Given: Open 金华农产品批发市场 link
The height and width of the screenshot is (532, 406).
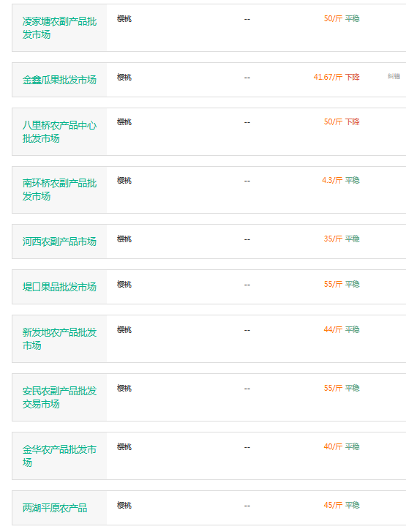Looking at the screenshot, I should coord(60,456).
